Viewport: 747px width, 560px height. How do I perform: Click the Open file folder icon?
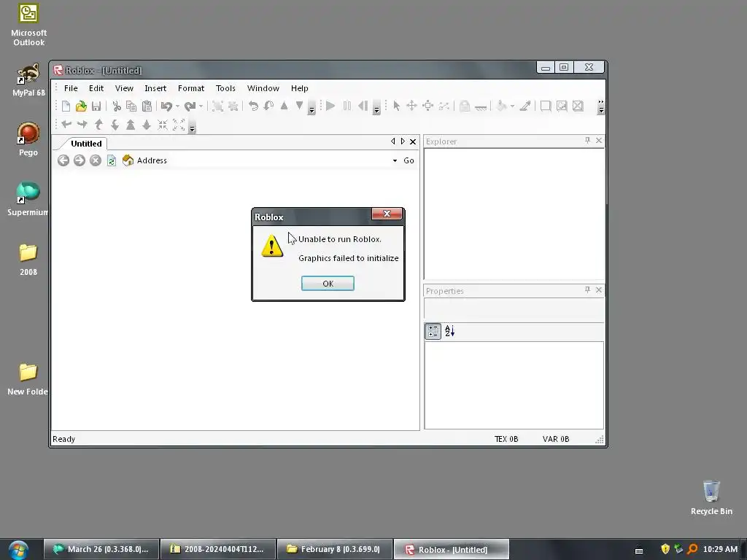click(81, 106)
